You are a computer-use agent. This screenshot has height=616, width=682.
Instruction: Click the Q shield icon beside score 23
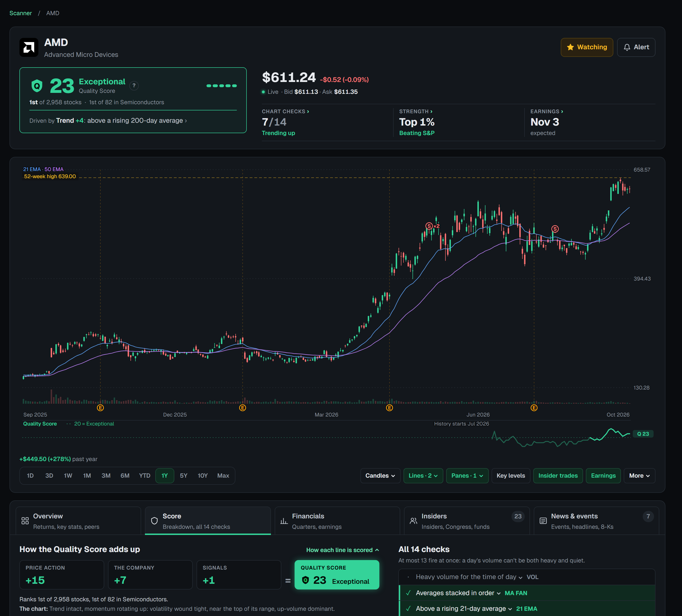[37, 86]
